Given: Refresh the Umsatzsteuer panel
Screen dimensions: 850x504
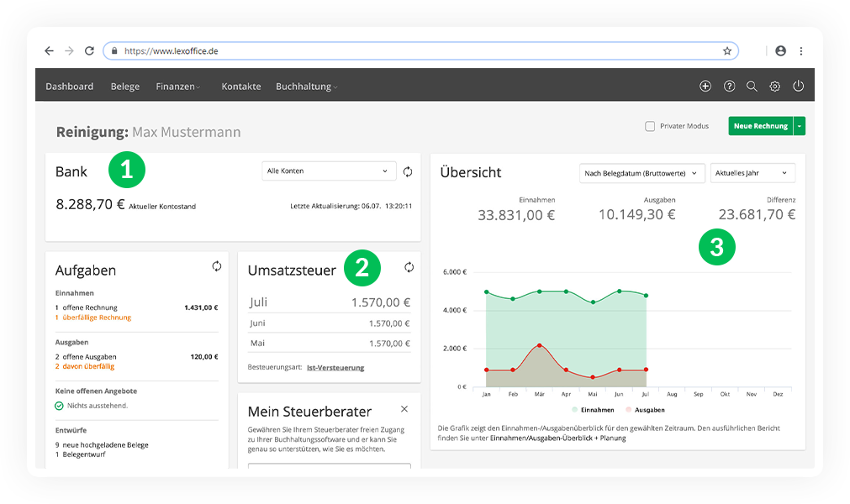Looking at the screenshot, I should pyautogui.click(x=409, y=267).
